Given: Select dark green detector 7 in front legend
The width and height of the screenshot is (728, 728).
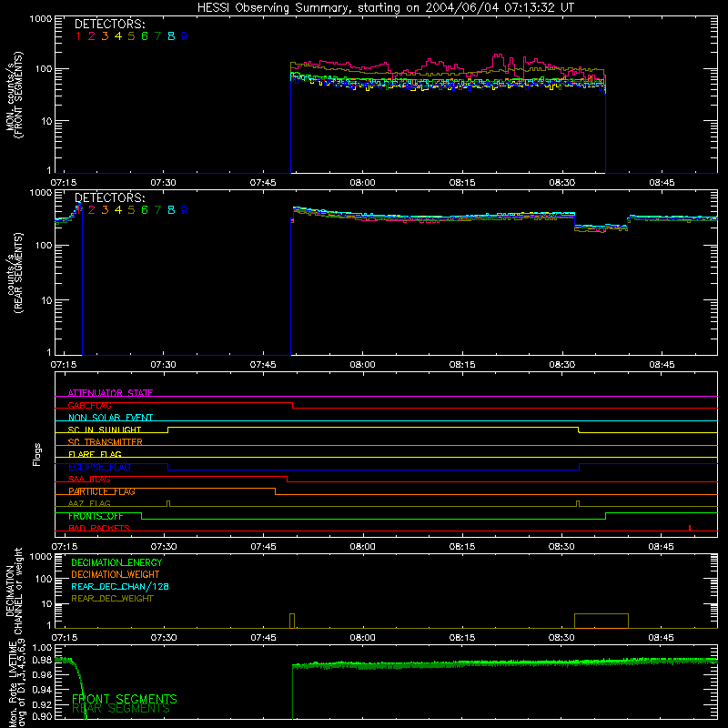Looking at the screenshot, I should point(157,36).
